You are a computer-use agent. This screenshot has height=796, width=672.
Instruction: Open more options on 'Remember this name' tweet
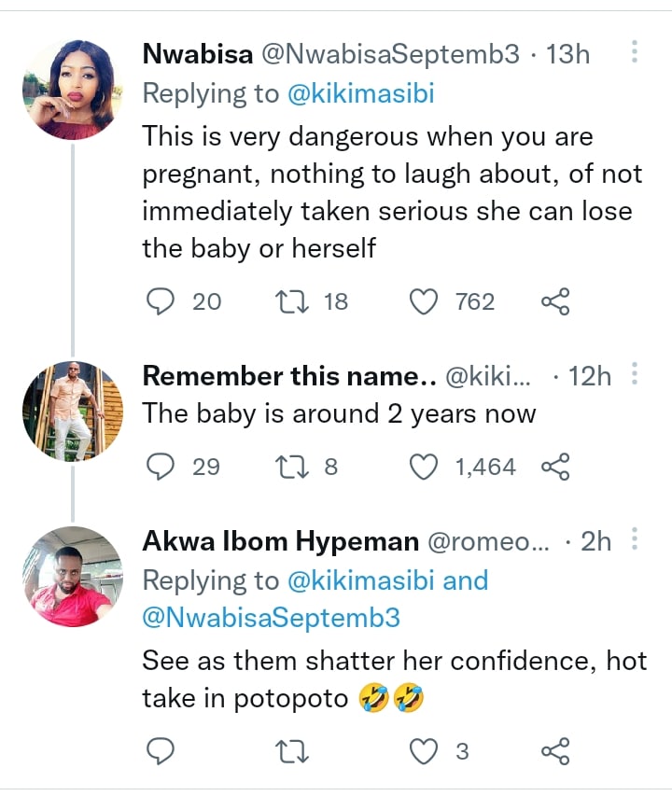pos(635,375)
